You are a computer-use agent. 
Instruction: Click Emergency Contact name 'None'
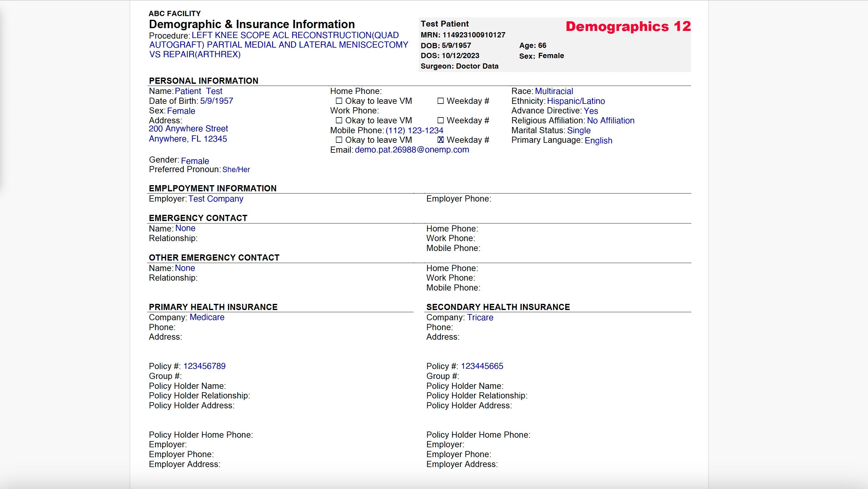185,228
